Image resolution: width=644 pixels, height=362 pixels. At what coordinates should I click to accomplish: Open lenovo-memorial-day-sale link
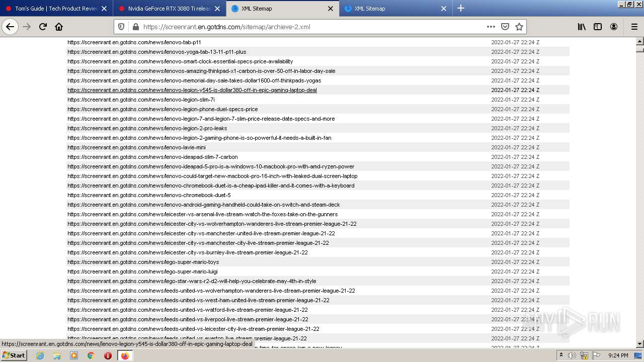pyautogui.click(x=194, y=80)
